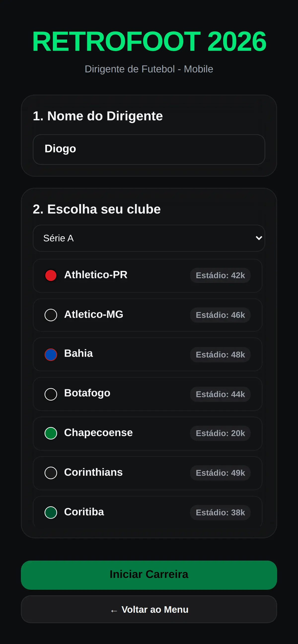Pick Corinthians as your team
298x644 pixels.
[148, 473]
